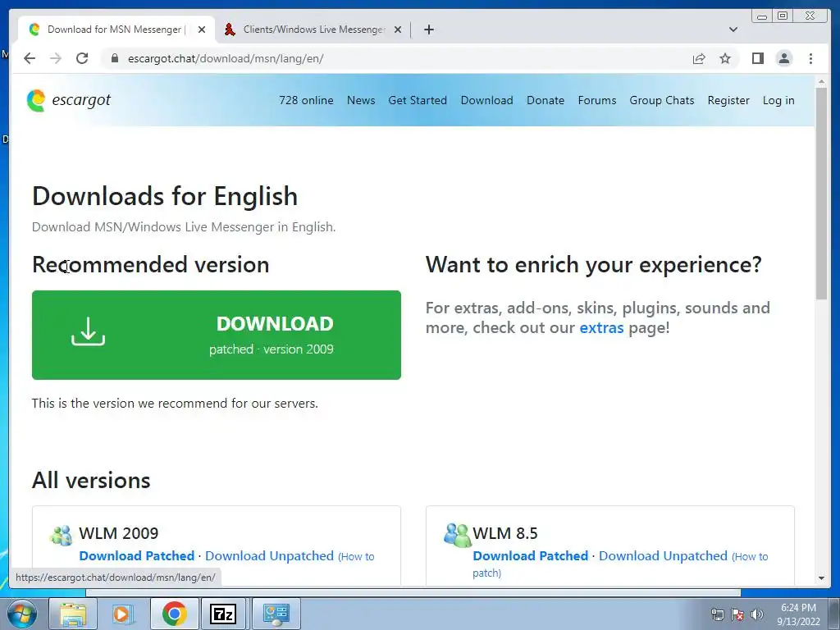Download Patched WLM 8.5

pyautogui.click(x=531, y=555)
